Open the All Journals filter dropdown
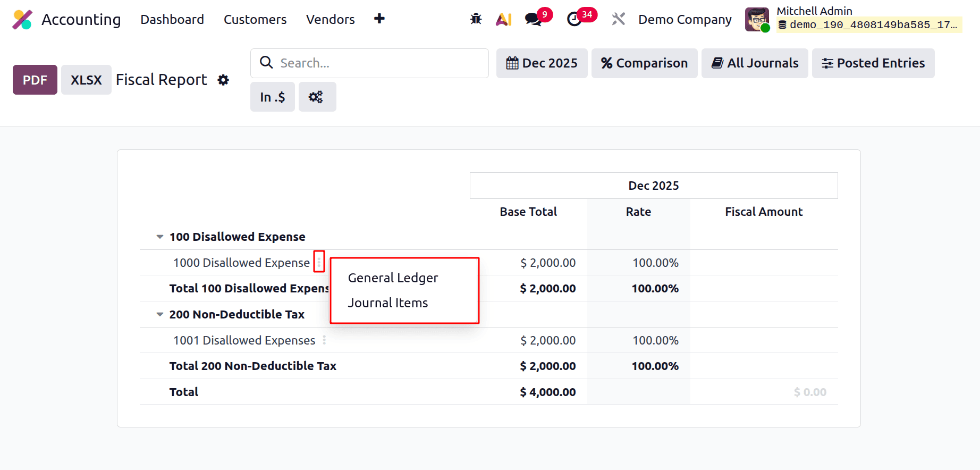Screen dimensions: 980x470 click(x=755, y=63)
